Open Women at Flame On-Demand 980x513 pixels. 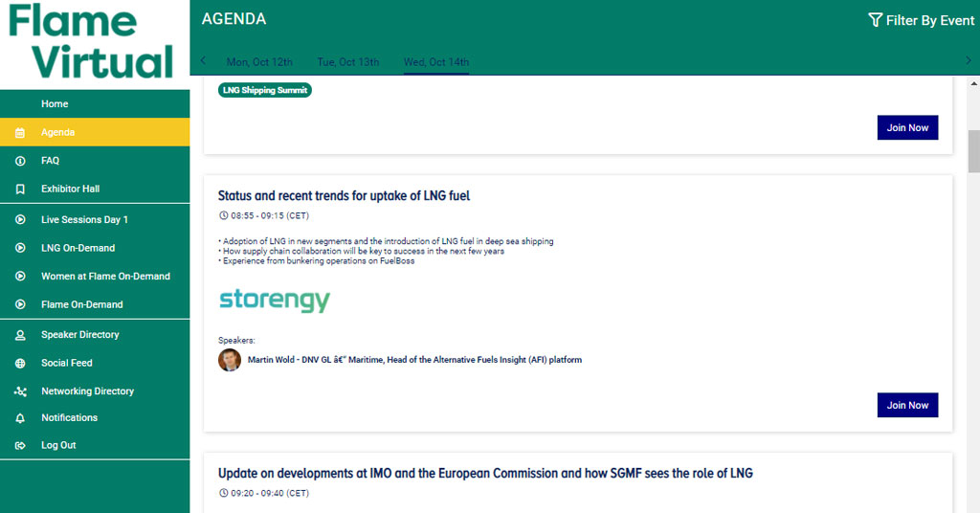coord(95,277)
